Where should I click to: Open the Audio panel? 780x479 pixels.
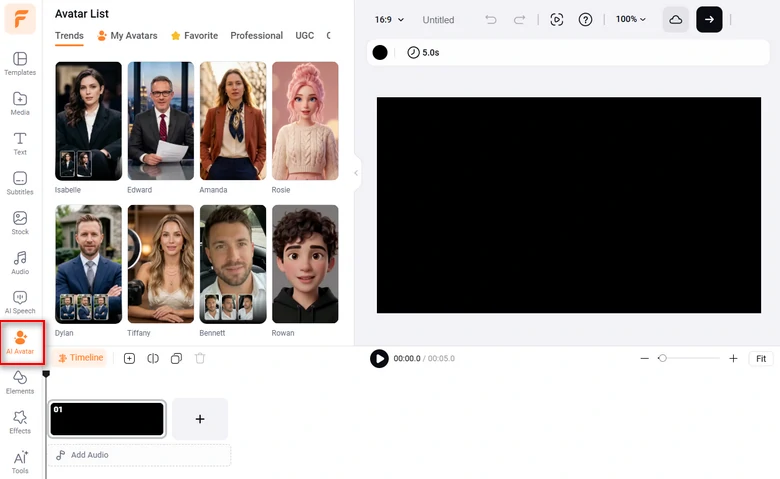(x=20, y=263)
